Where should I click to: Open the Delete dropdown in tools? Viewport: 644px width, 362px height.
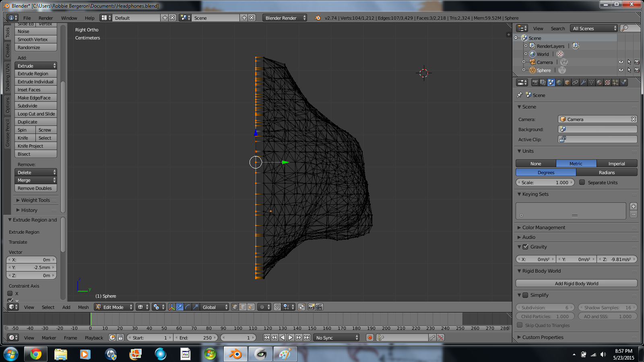(x=36, y=172)
